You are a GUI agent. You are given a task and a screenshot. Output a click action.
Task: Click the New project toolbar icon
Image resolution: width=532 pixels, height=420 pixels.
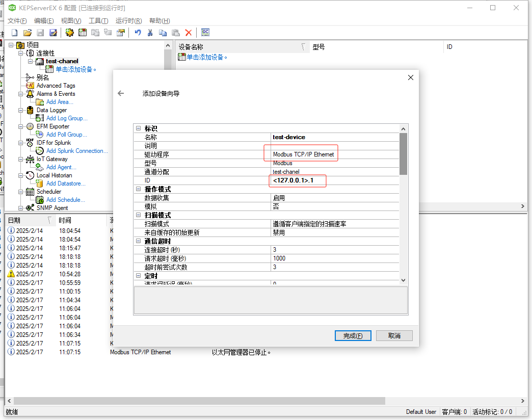15,33
